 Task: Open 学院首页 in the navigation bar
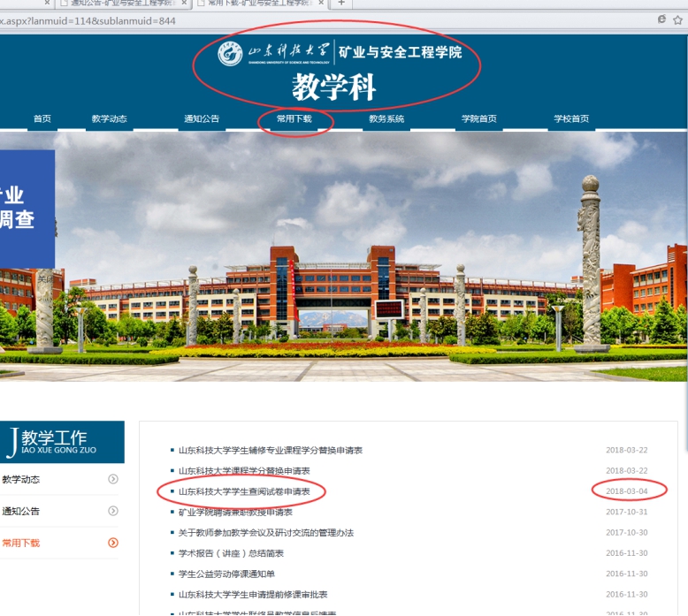[478, 119]
